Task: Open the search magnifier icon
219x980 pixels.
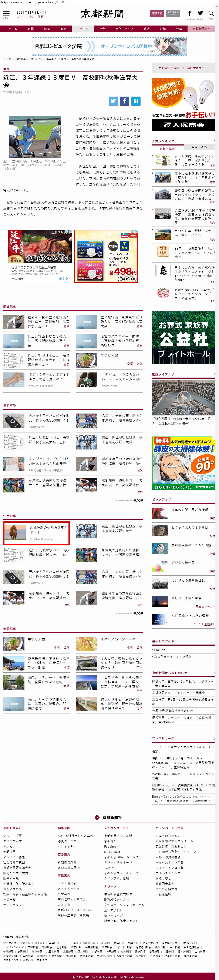Action: 211,13
